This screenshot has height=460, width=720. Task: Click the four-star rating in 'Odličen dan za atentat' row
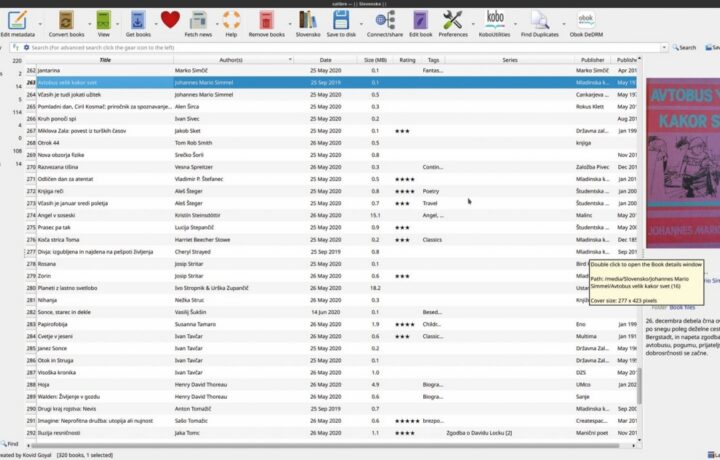(405, 179)
